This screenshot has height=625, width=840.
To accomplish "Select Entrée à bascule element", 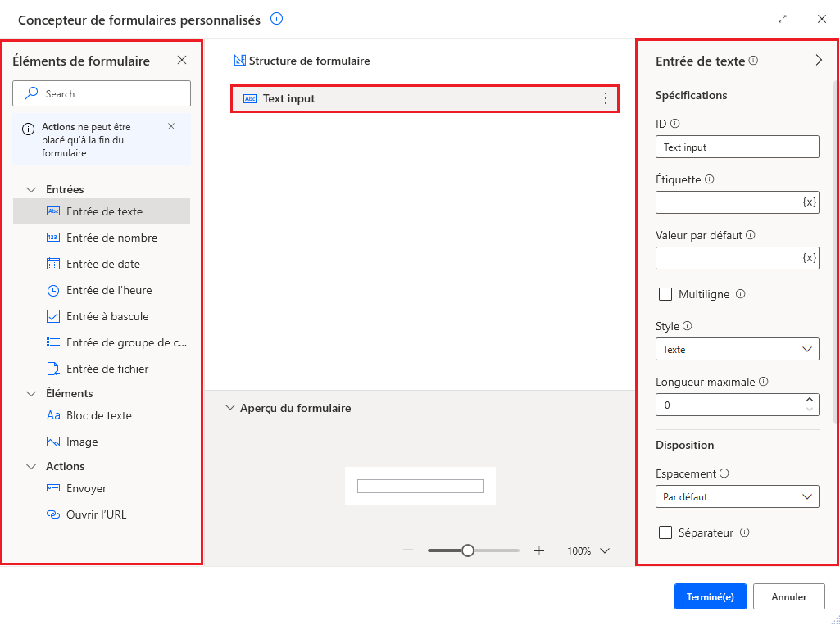I will click(107, 316).
